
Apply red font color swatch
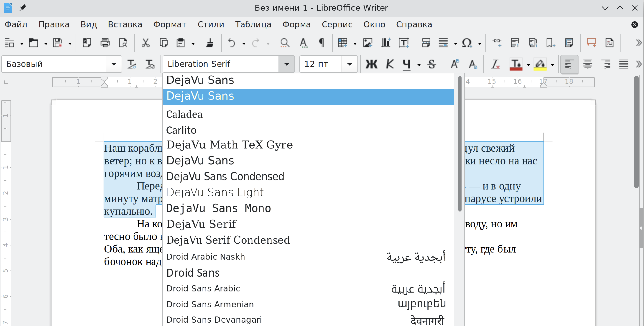coord(516,64)
